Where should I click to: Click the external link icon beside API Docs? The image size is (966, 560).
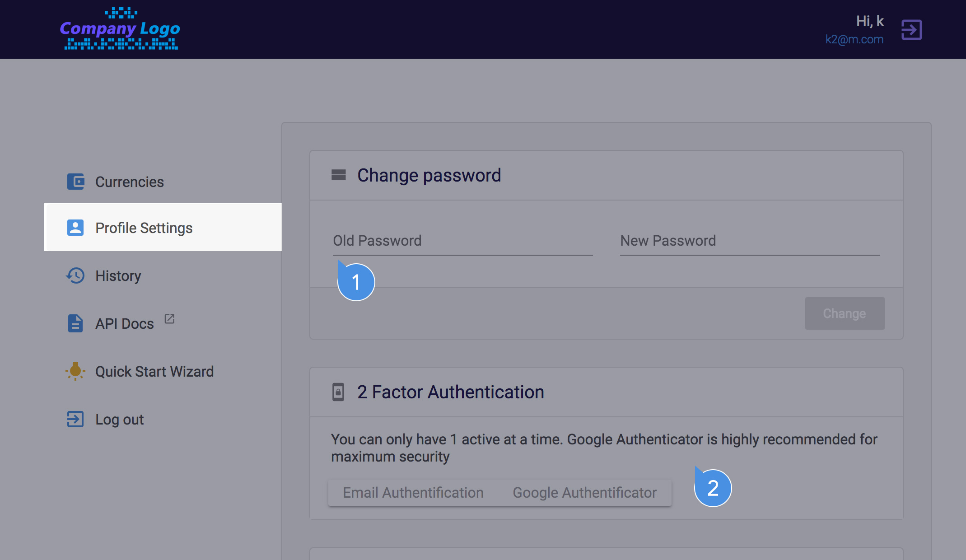click(x=169, y=319)
